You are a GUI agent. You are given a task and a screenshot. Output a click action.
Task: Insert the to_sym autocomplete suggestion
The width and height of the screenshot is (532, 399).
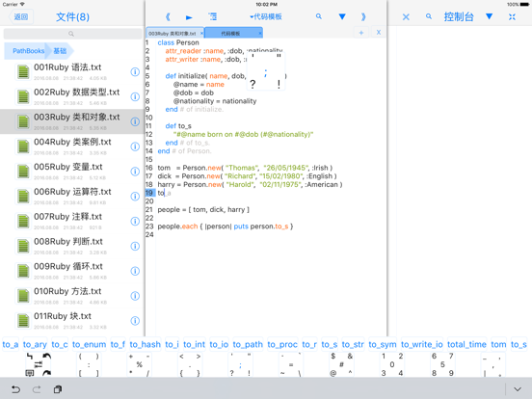click(383, 344)
